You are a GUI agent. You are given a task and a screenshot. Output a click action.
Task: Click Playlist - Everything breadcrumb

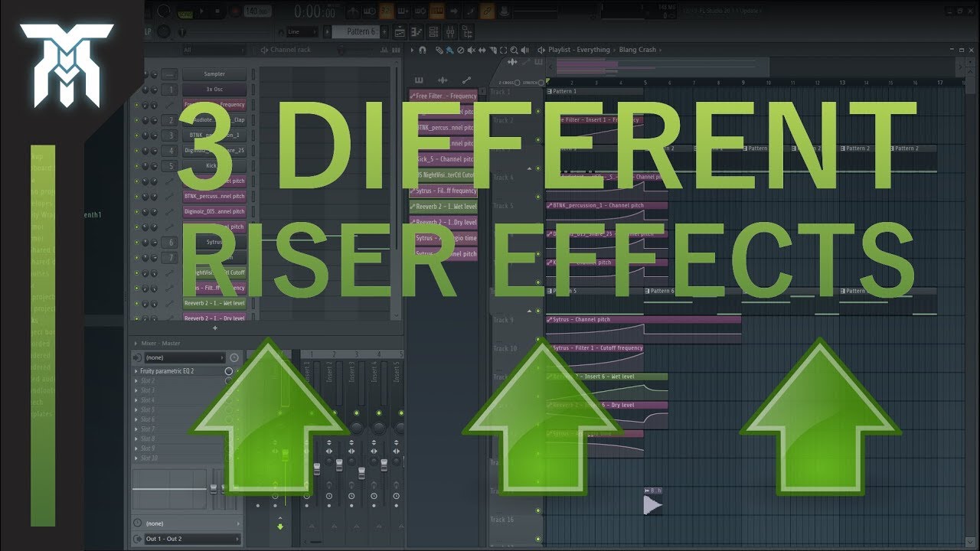(579, 50)
